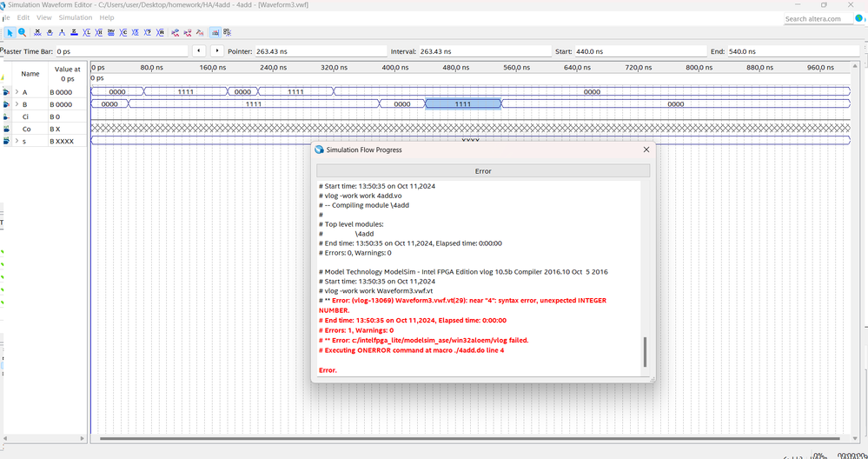Select highlighted 1111 segment on B
This screenshot has height=459, width=868.
pyautogui.click(x=463, y=104)
